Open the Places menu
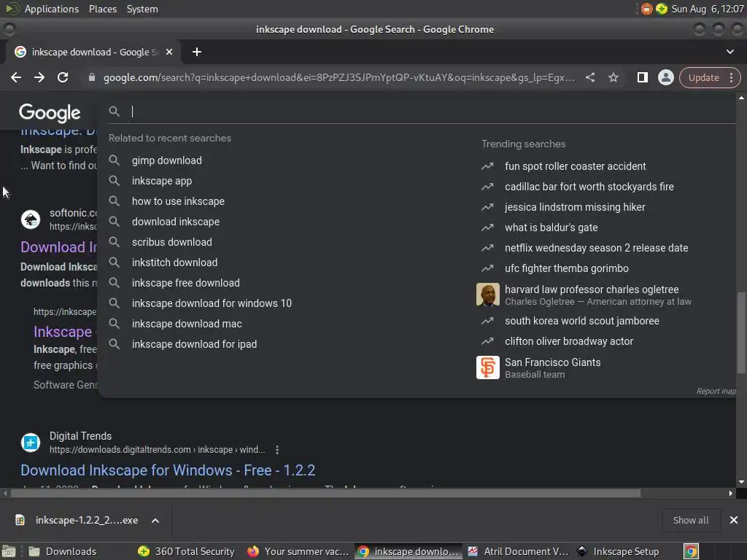The image size is (747, 560). coord(102,9)
